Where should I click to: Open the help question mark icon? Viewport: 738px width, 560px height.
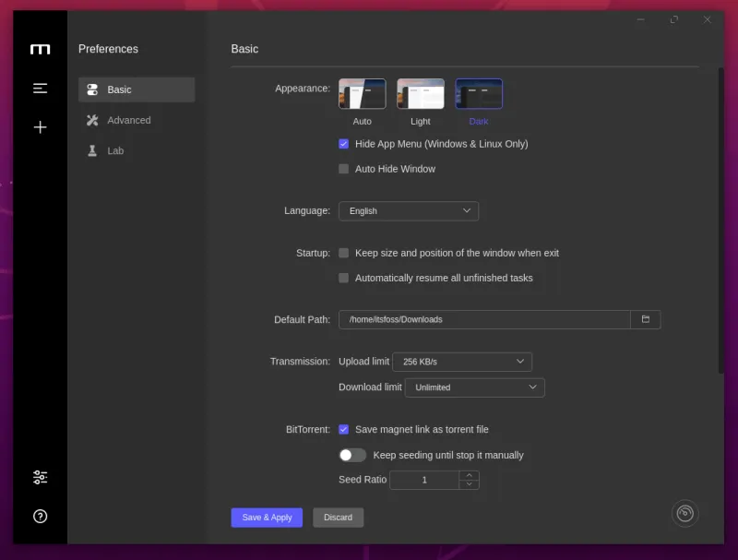coord(40,517)
